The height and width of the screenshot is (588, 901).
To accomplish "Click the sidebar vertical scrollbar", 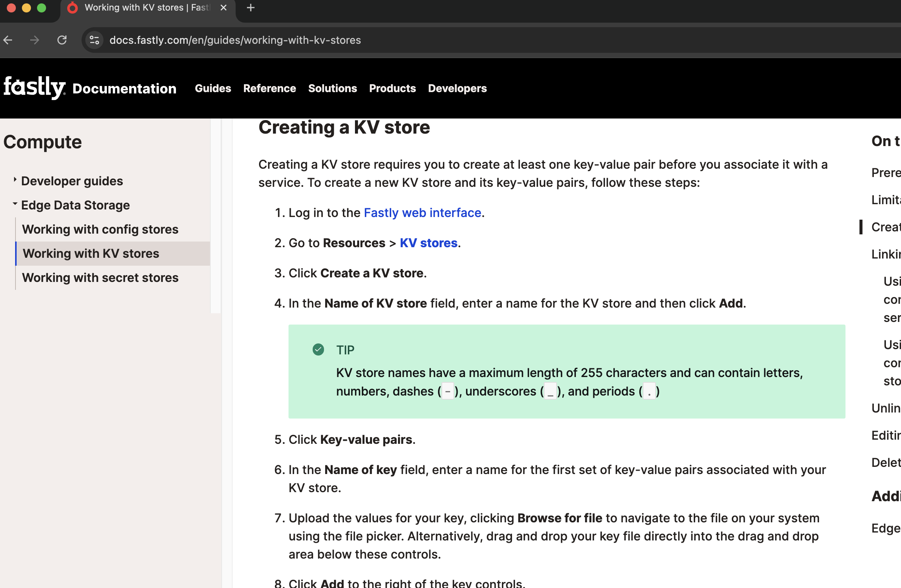I will click(x=215, y=215).
